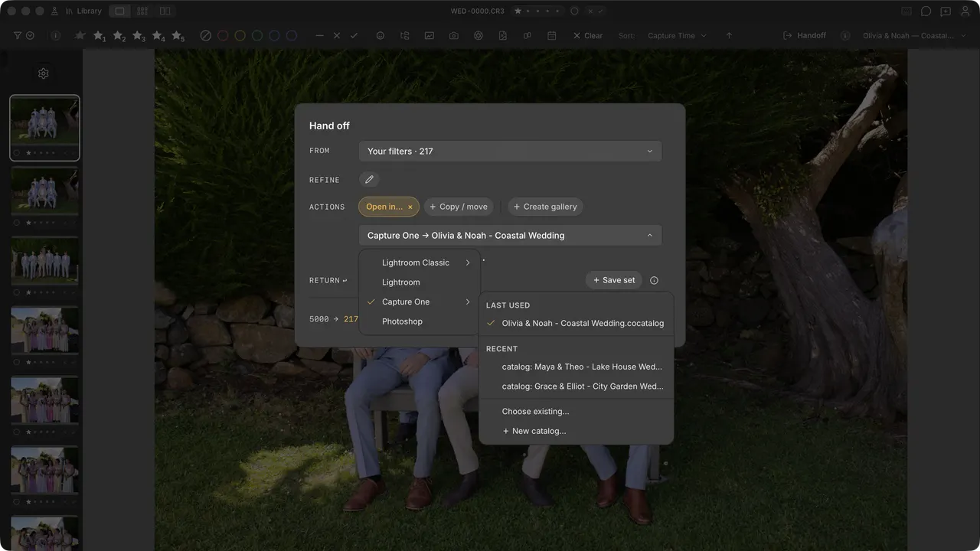Collapse the Capture One destination dropdown
The image size is (980, 551).
[510, 236]
